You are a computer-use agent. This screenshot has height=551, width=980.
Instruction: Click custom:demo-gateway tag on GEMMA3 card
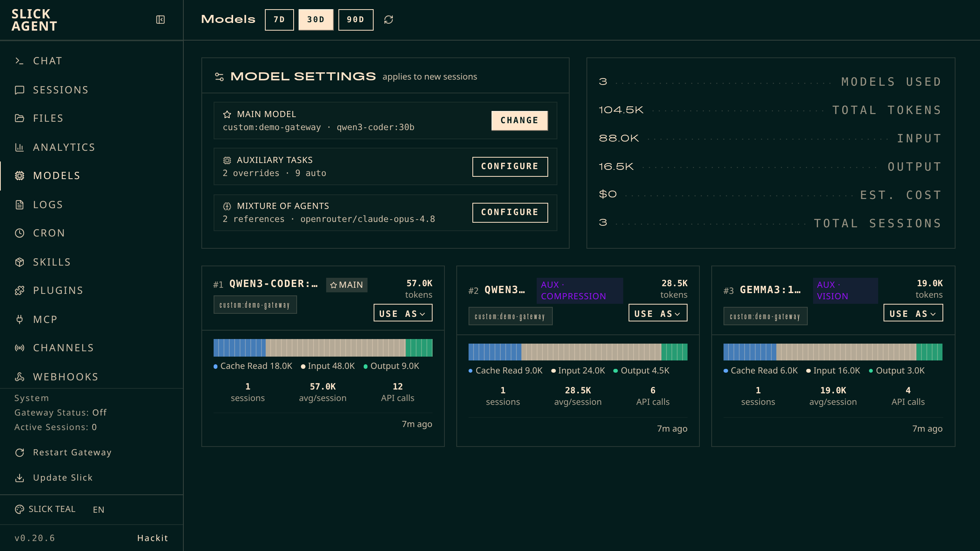pos(765,316)
